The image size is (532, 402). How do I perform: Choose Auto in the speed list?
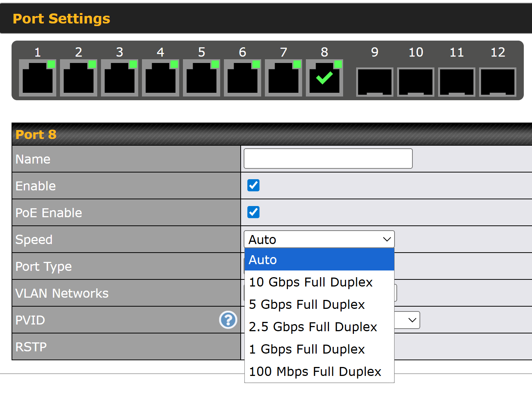click(x=319, y=260)
